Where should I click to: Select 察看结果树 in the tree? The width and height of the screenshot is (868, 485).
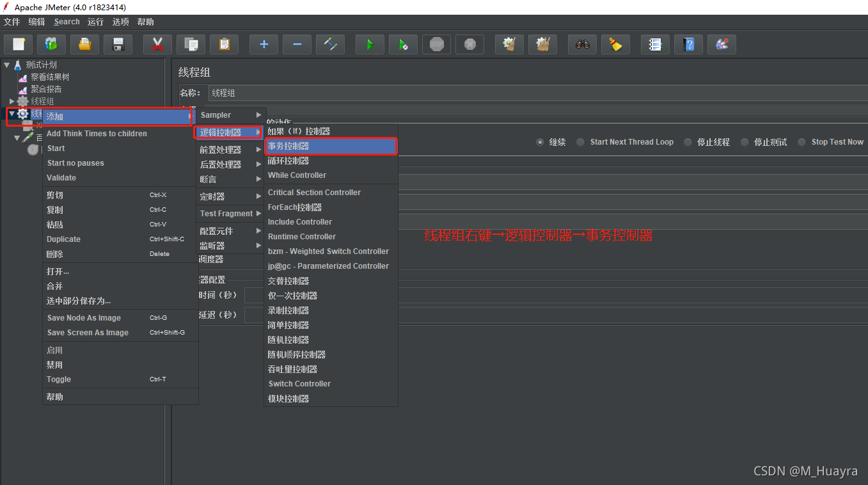(x=50, y=77)
